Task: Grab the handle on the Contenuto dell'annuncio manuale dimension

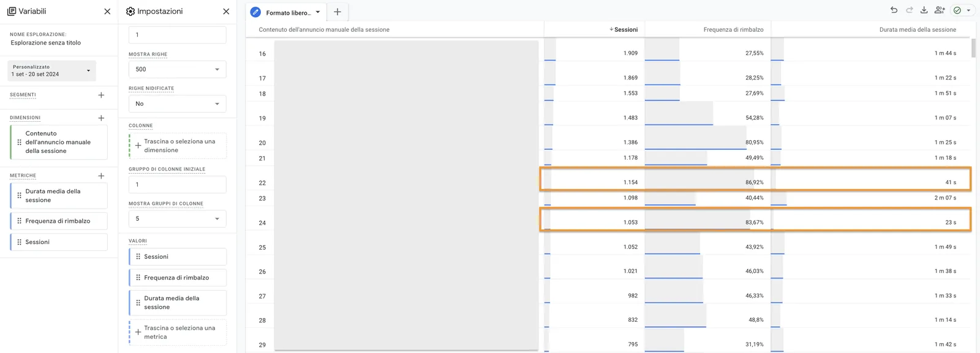Action: (x=19, y=142)
